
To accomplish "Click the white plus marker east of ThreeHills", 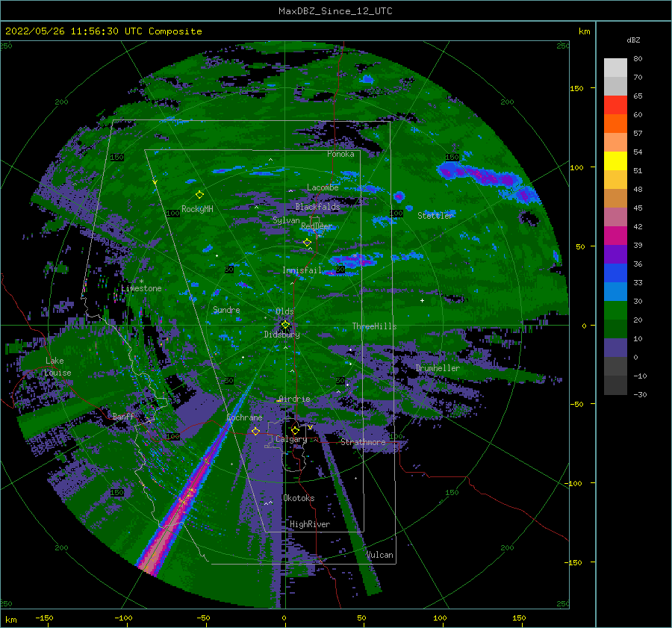I will click(x=422, y=300).
